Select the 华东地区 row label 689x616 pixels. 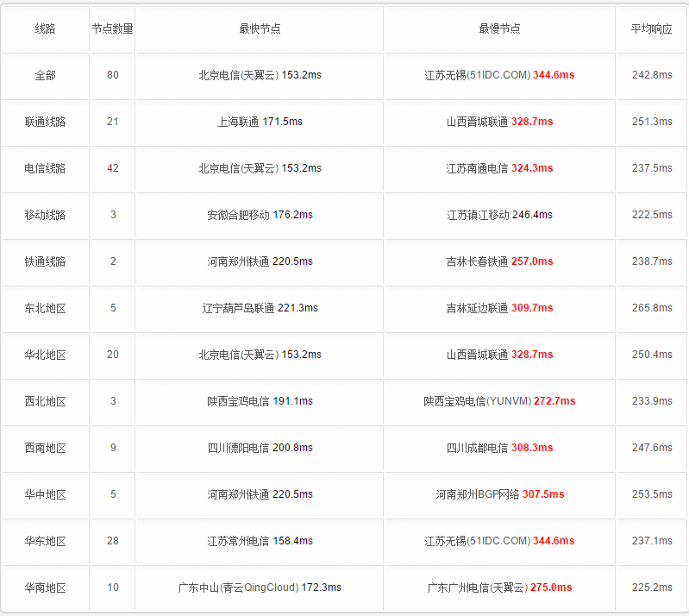pos(45,541)
